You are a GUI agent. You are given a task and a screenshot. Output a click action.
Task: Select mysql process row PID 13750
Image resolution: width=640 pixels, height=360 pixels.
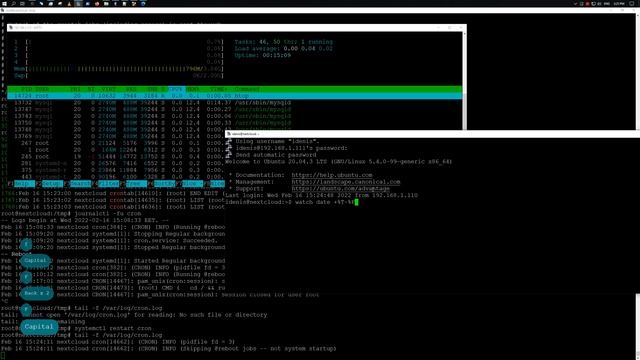235,123
